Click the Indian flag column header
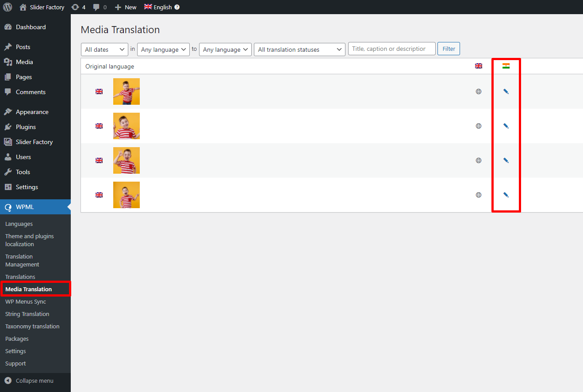 point(506,66)
